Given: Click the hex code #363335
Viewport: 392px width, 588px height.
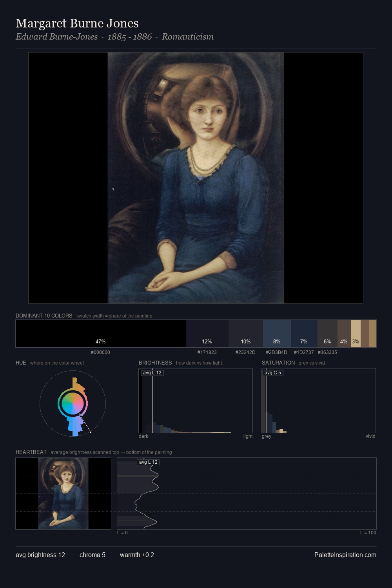Looking at the screenshot, I should pyautogui.click(x=327, y=352).
